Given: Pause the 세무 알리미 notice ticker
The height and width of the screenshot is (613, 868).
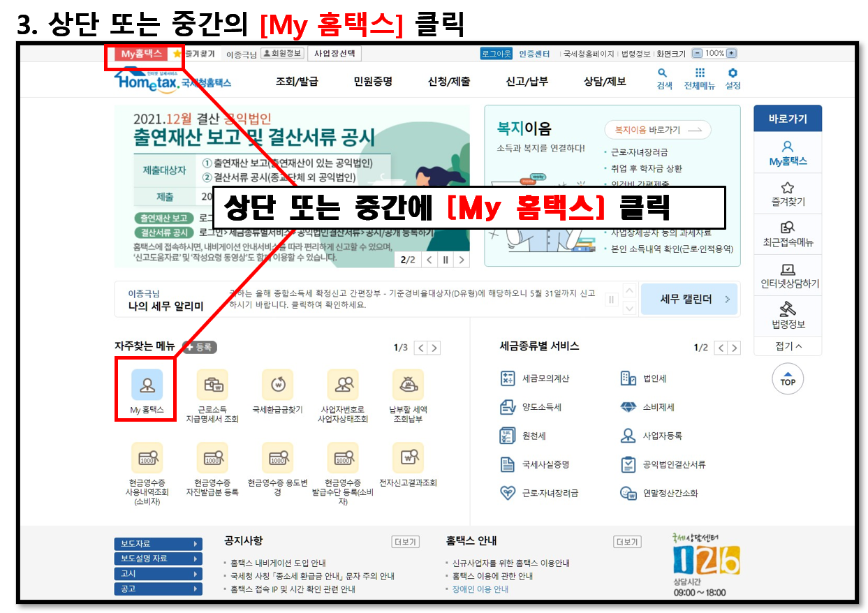Looking at the screenshot, I should pos(612,300).
